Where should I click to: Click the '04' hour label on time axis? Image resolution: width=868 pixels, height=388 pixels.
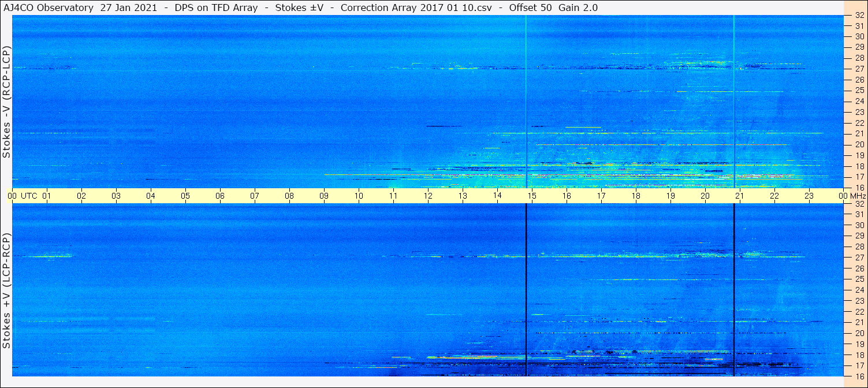(151, 196)
